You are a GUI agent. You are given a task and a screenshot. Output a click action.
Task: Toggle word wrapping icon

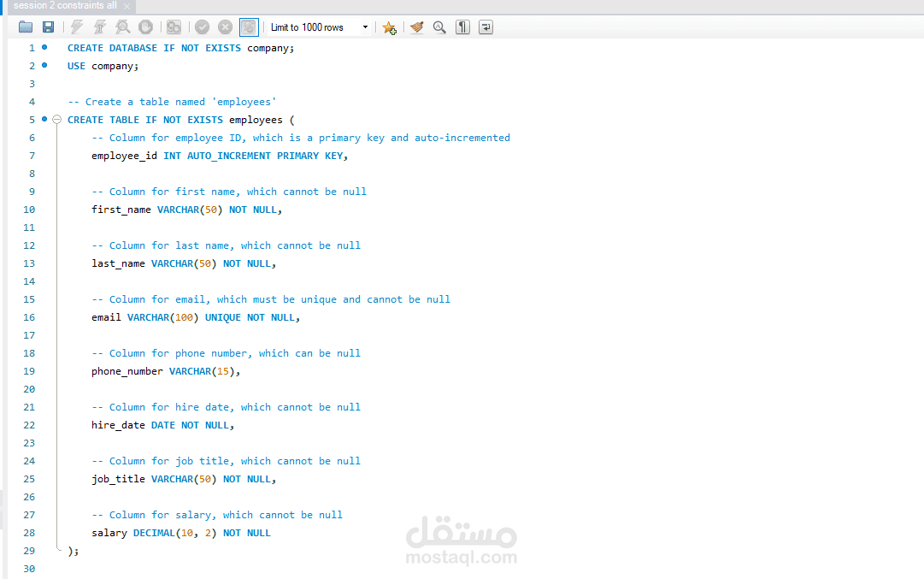486,27
